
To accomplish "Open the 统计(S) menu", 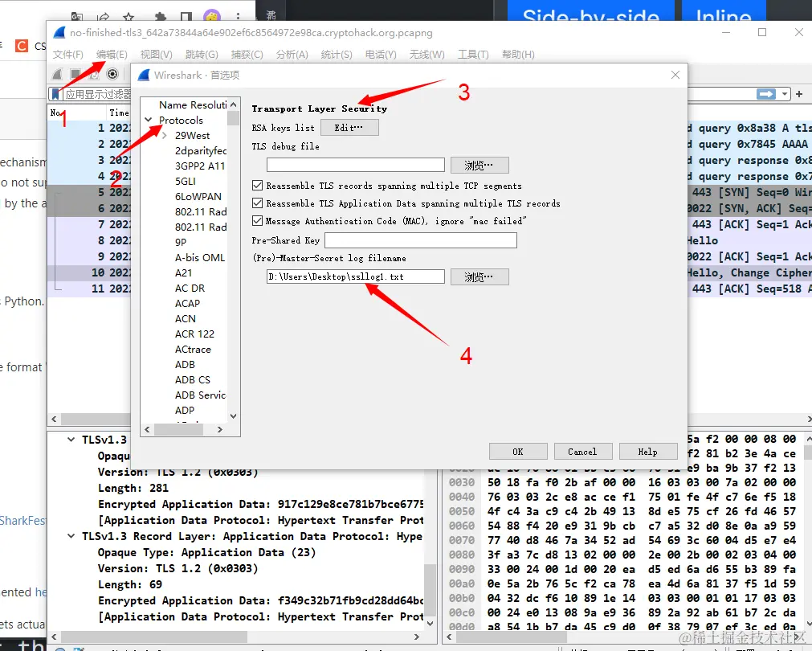I will click(337, 55).
